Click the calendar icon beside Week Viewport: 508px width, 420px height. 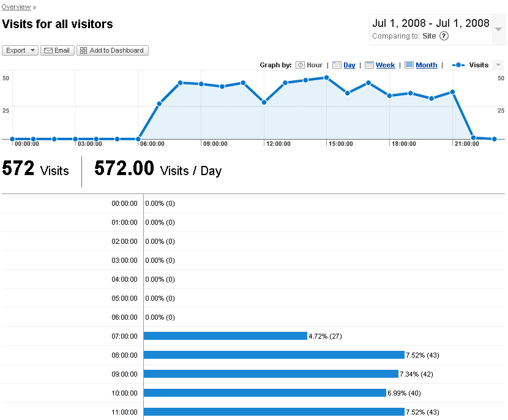tap(369, 65)
